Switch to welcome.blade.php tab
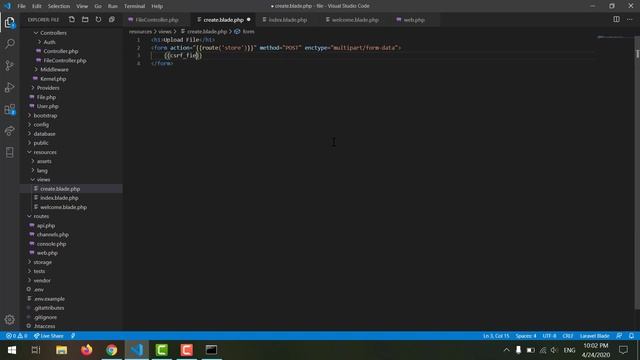The height and width of the screenshot is (360, 640). pos(355,20)
